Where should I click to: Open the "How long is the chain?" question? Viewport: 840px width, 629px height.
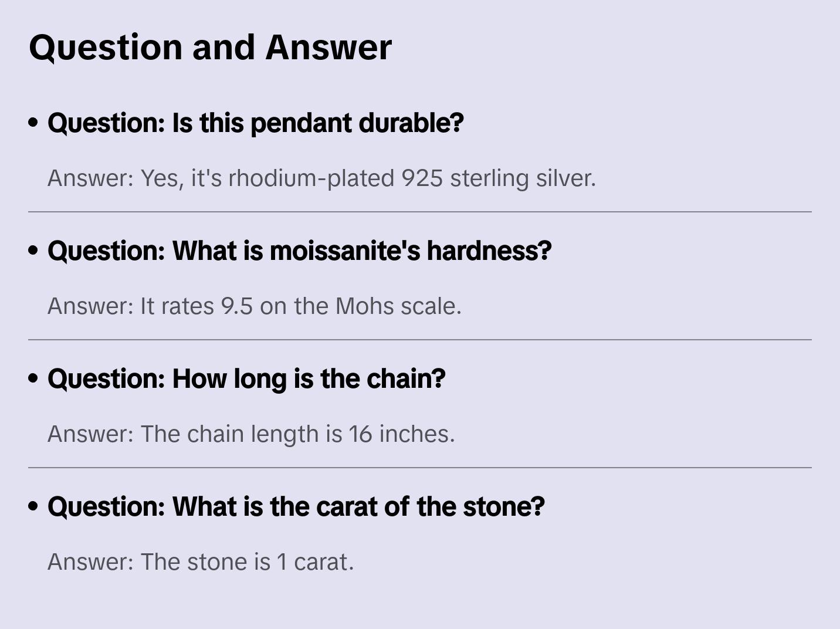[x=246, y=378]
